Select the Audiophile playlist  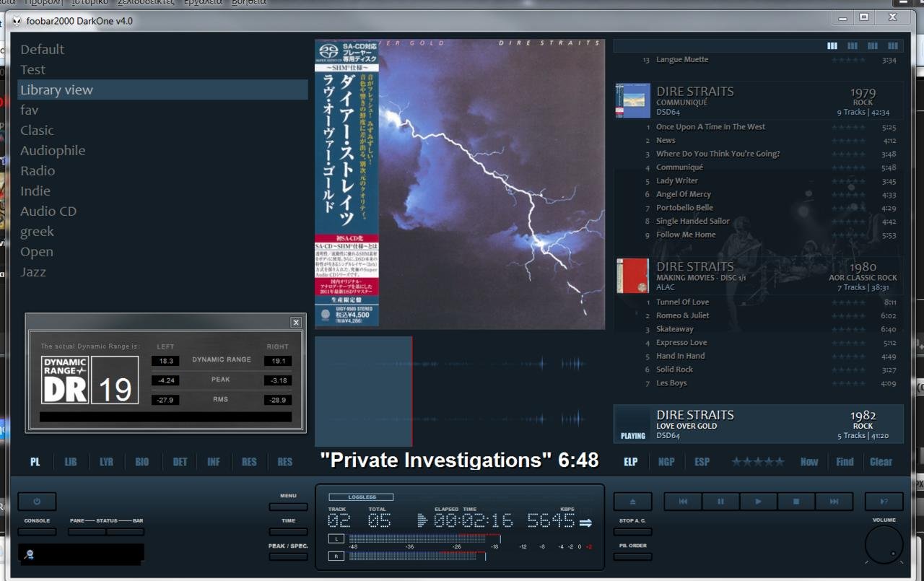53,151
